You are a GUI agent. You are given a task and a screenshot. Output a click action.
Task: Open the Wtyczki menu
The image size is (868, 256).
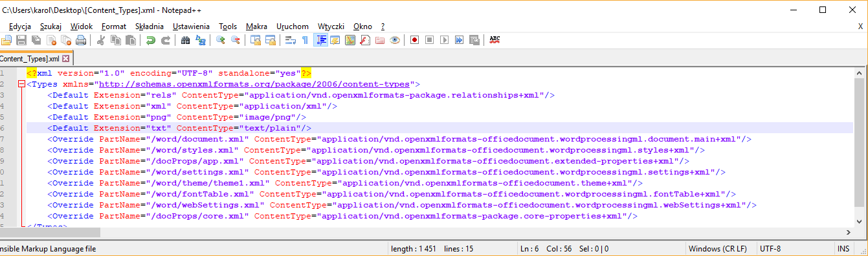[331, 27]
